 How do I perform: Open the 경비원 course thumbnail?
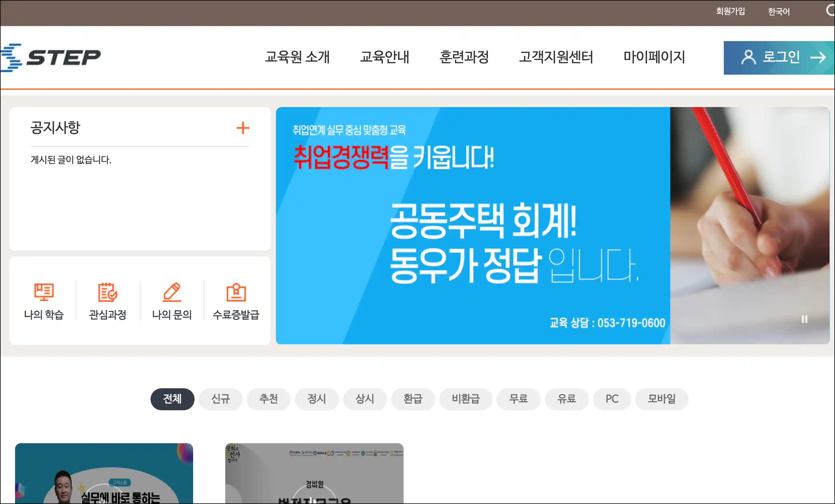314,473
